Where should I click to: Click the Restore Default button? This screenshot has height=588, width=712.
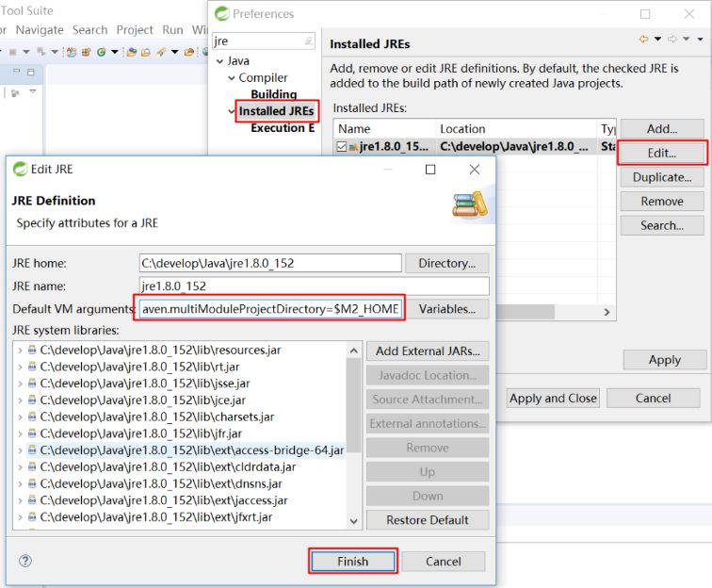pyautogui.click(x=428, y=520)
